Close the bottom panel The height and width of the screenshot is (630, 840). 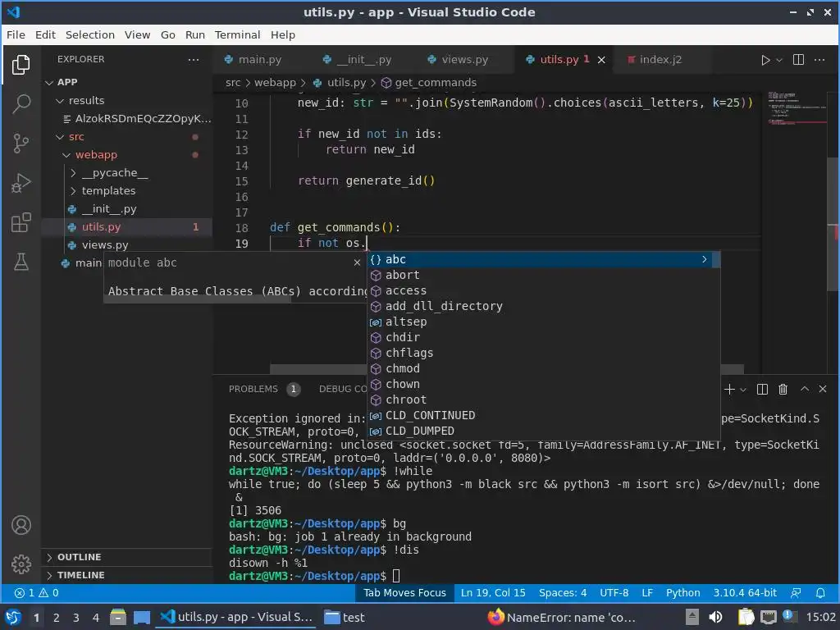[x=823, y=389]
